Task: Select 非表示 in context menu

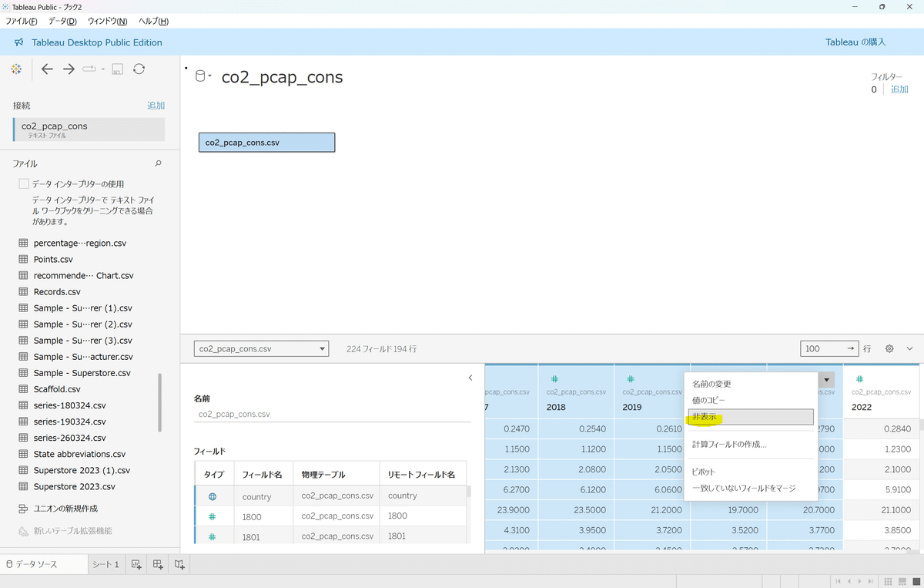Action: (x=751, y=417)
